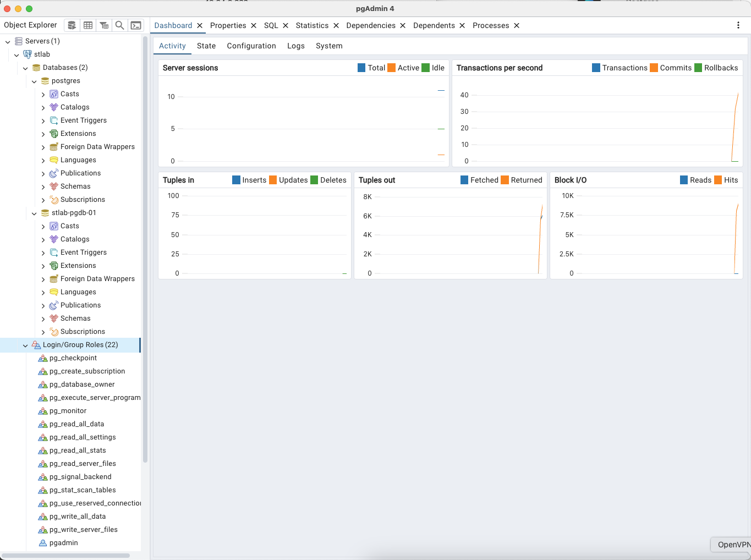Click the Object Explorer vertical scrollbar
The image size is (751, 560).
pyautogui.click(x=145, y=248)
